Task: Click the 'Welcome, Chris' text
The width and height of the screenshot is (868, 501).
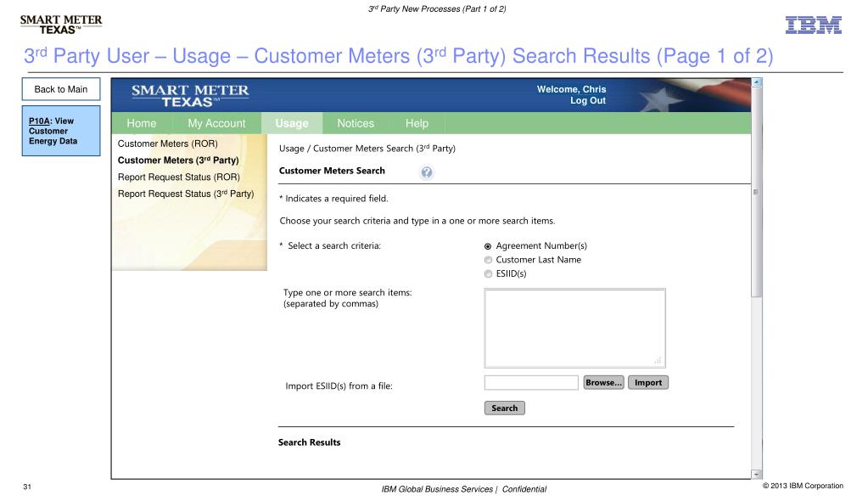Action: (x=571, y=89)
